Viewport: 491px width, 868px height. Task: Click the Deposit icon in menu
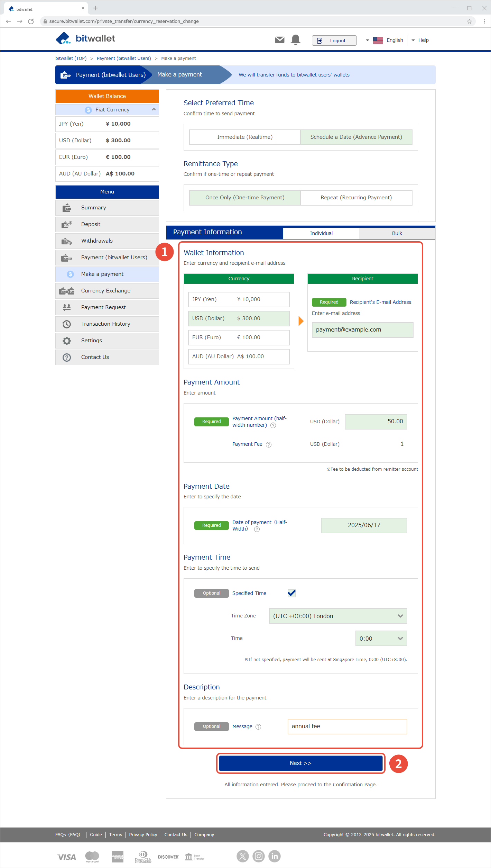pos(67,224)
